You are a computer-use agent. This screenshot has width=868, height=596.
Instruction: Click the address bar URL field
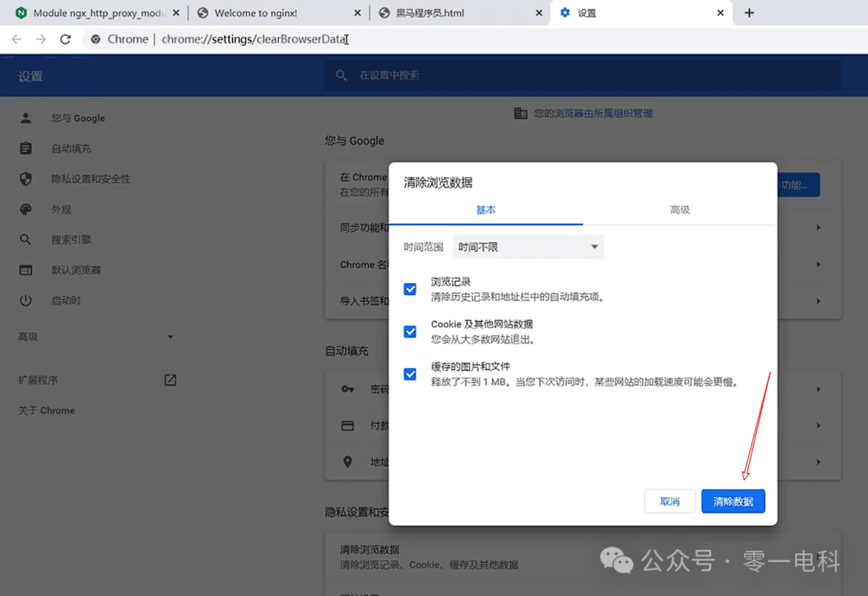click(x=256, y=39)
